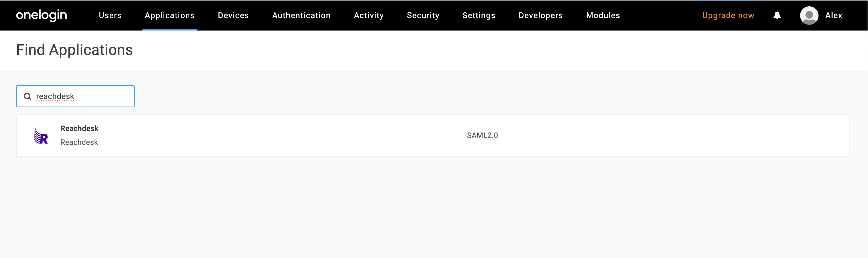
Task: Click the SAML2.0 label in Reachdesk row
Action: click(x=482, y=135)
